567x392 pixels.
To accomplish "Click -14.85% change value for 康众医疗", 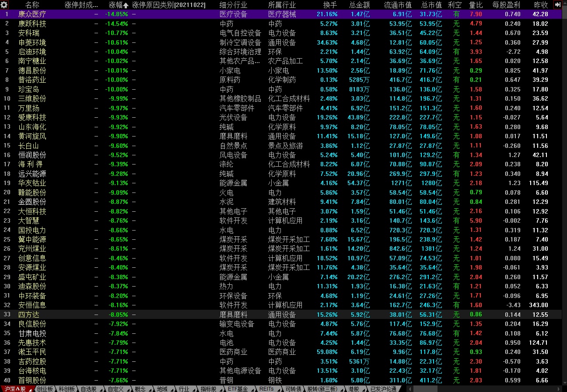I will [116, 14].
